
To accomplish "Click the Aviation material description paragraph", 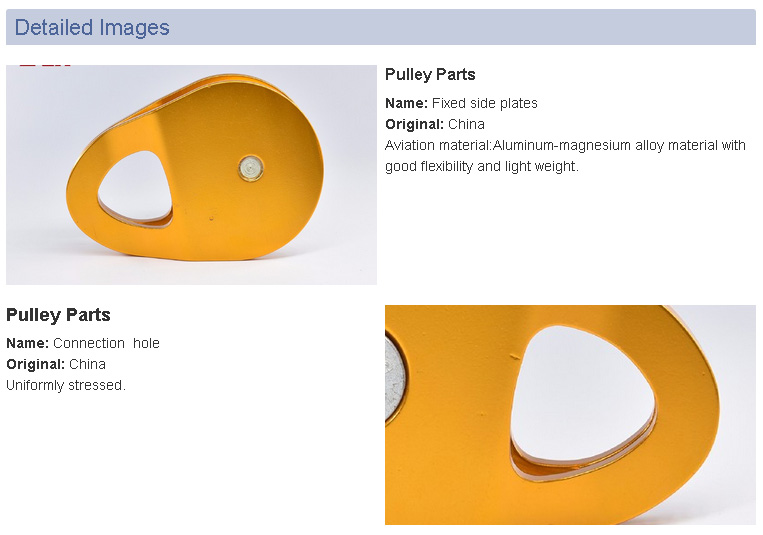I will [x=565, y=156].
